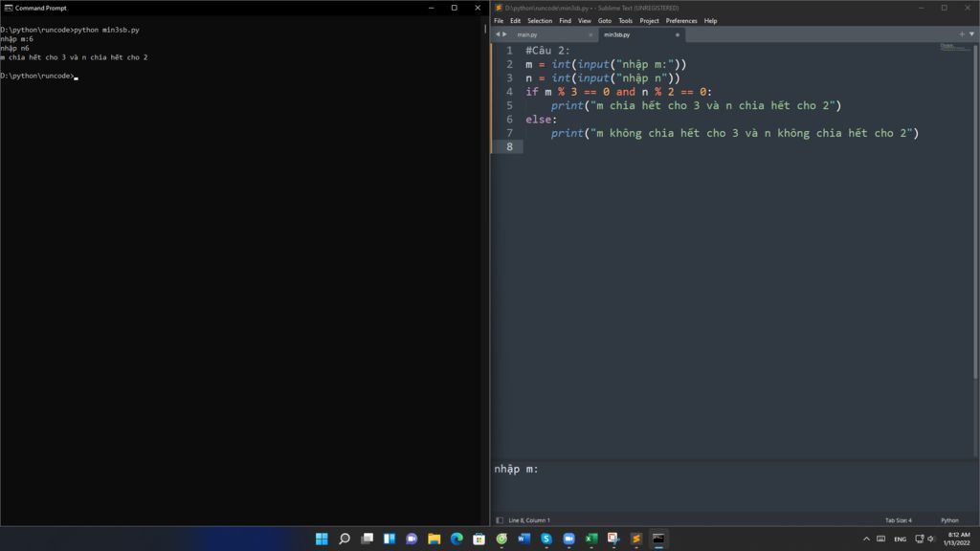Open the Windows Start menu
980x551 pixels.
(x=322, y=539)
